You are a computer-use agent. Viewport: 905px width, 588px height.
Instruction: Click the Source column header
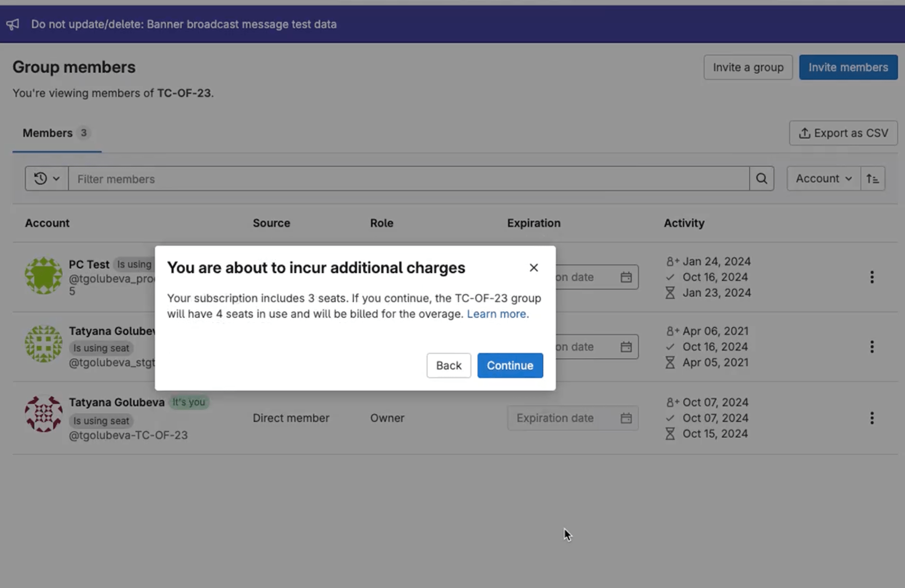tap(271, 223)
